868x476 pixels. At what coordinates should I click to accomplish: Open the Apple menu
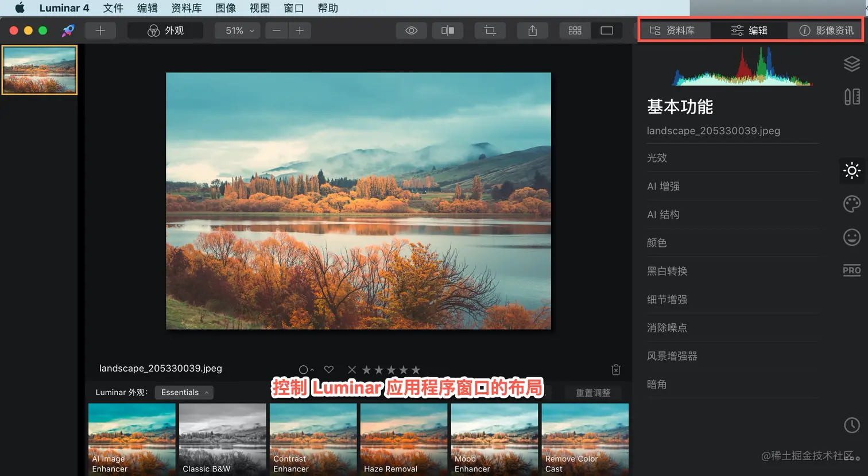click(x=20, y=8)
